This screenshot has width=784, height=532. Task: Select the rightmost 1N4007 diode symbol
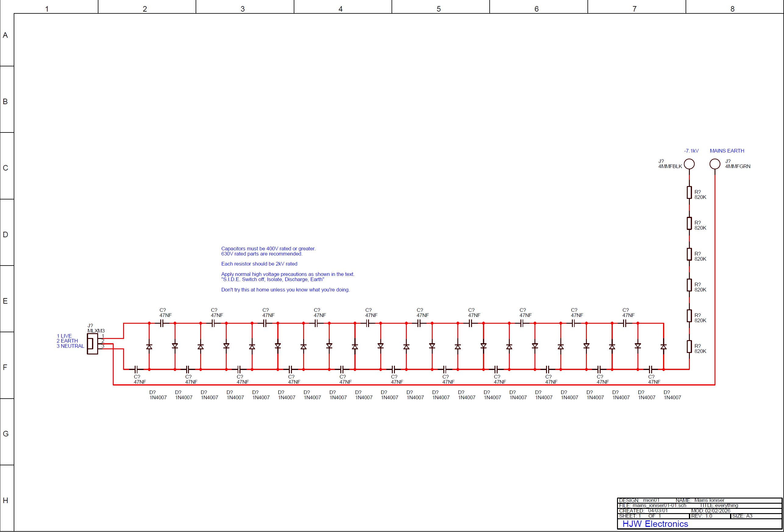click(x=663, y=347)
